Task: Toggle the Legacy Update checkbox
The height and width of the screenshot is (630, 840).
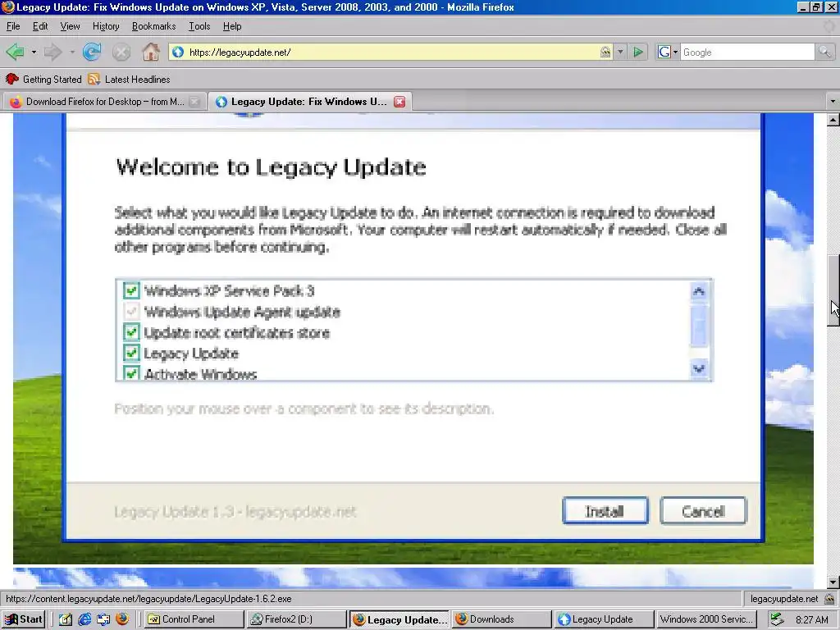Action: pos(131,353)
